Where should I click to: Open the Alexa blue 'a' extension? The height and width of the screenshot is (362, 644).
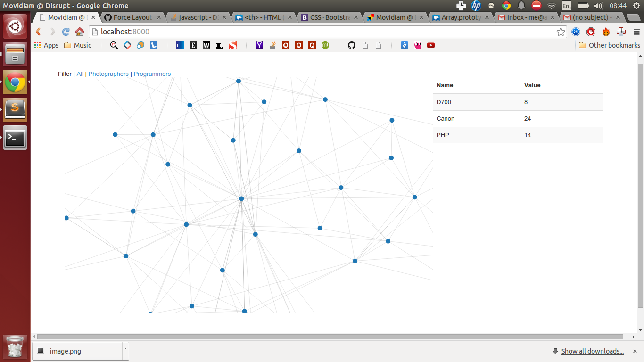click(x=576, y=32)
